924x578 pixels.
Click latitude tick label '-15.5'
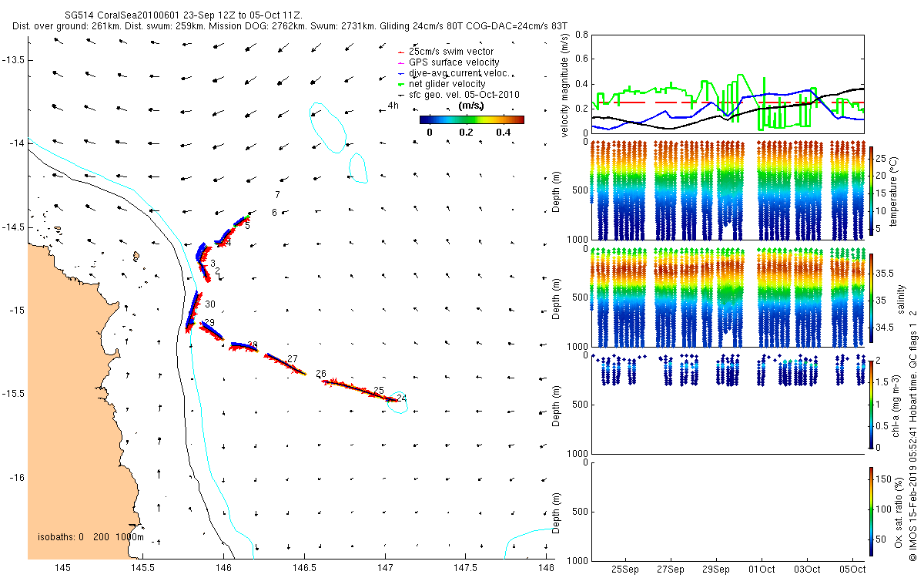(13, 393)
